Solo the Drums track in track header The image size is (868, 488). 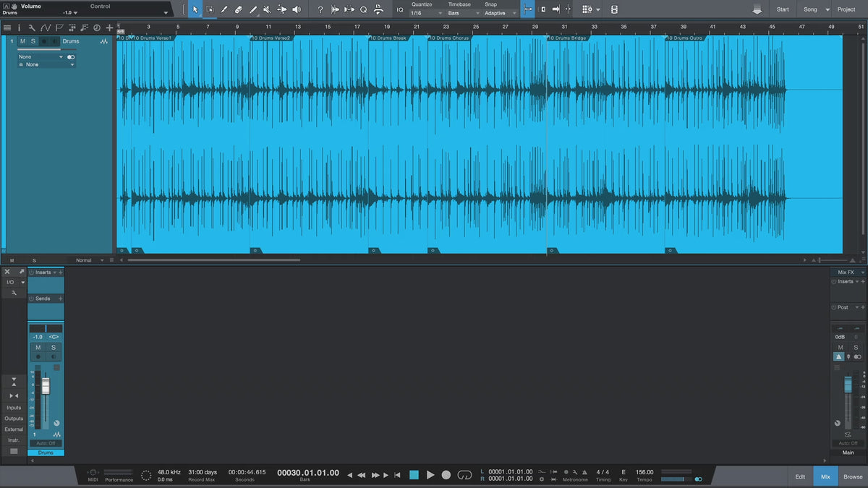[x=33, y=41]
